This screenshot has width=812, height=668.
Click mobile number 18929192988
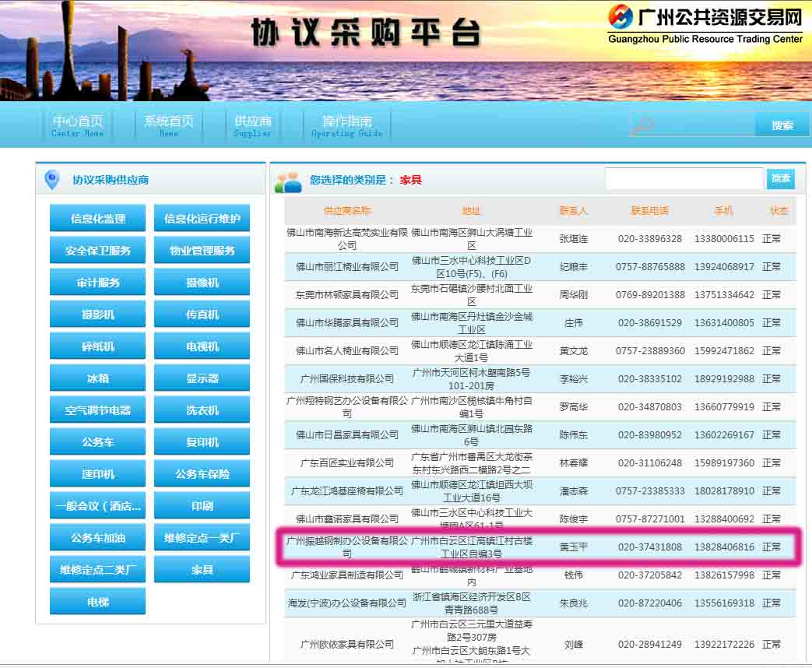click(724, 378)
